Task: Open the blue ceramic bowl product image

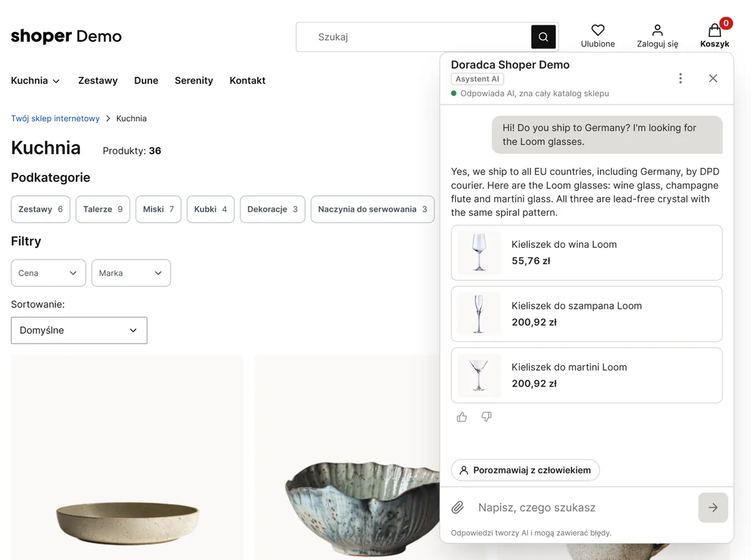Action: 347,458
